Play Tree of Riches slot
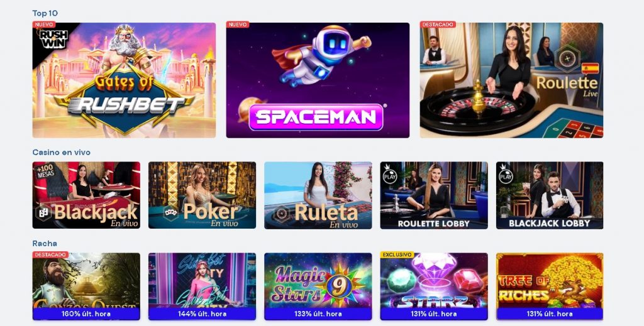This screenshot has height=326, width=644. point(550,286)
